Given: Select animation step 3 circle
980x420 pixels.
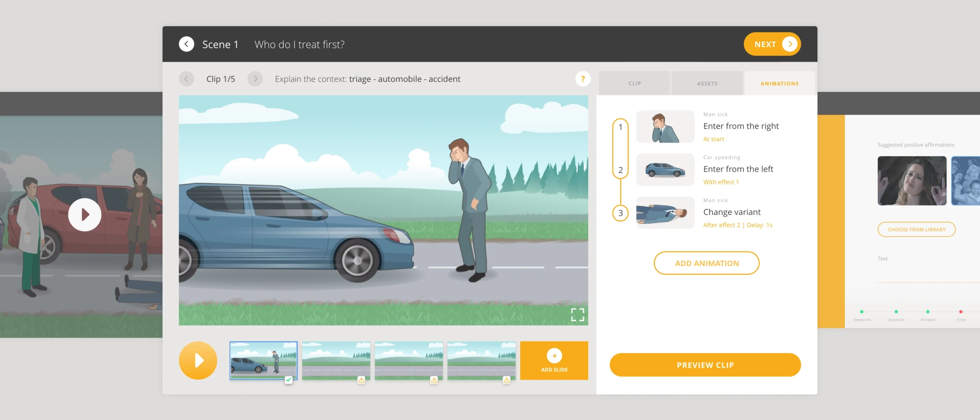Looking at the screenshot, I should tap(621, 213).
